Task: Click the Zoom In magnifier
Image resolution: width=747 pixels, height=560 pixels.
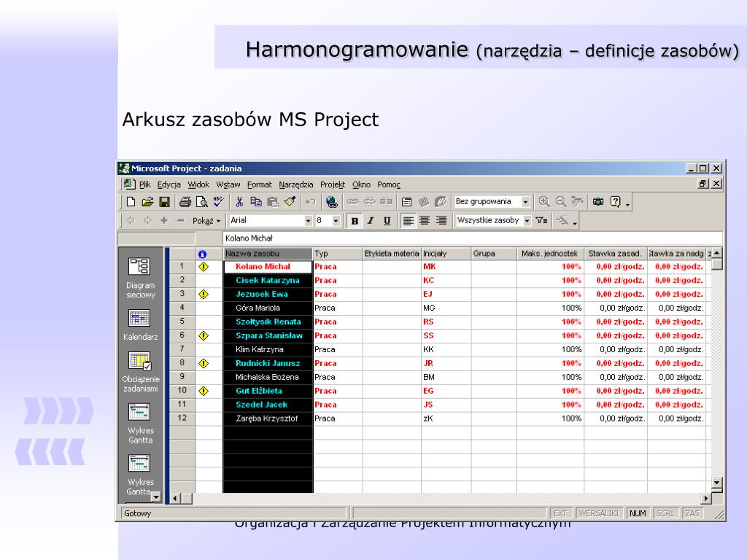Action: point(544,202)
